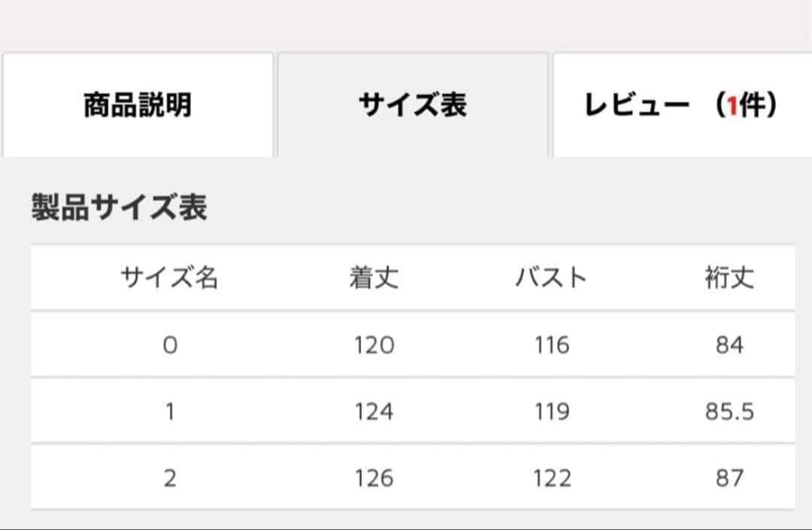This screenshot has height=530, width=812.
Task: Select the サイズ名 column header
Action: pos(169,279)
